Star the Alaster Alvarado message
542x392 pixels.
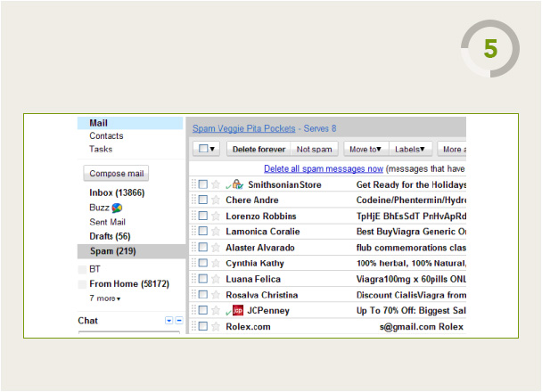(x=216, y=248)
